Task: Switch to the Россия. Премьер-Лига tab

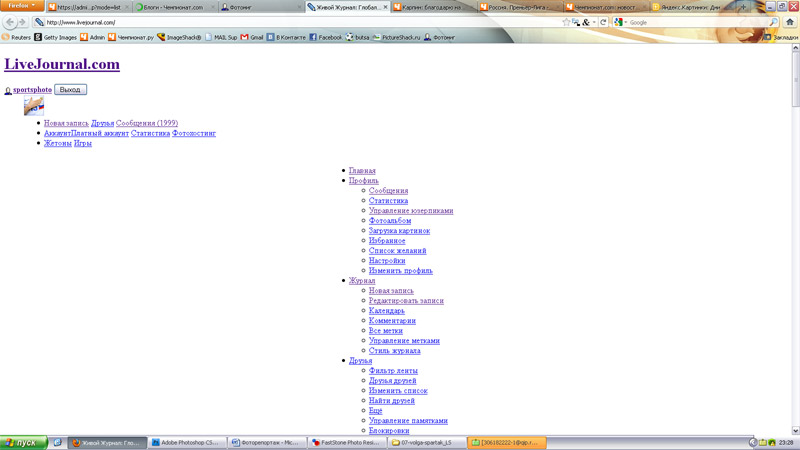Action: [519, 7]
